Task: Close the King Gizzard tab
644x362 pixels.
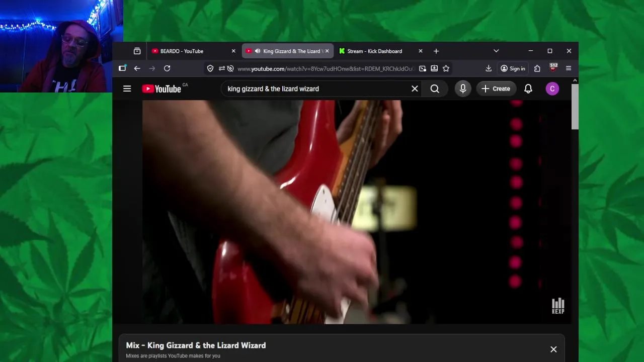Action: [x=327, y=51]
